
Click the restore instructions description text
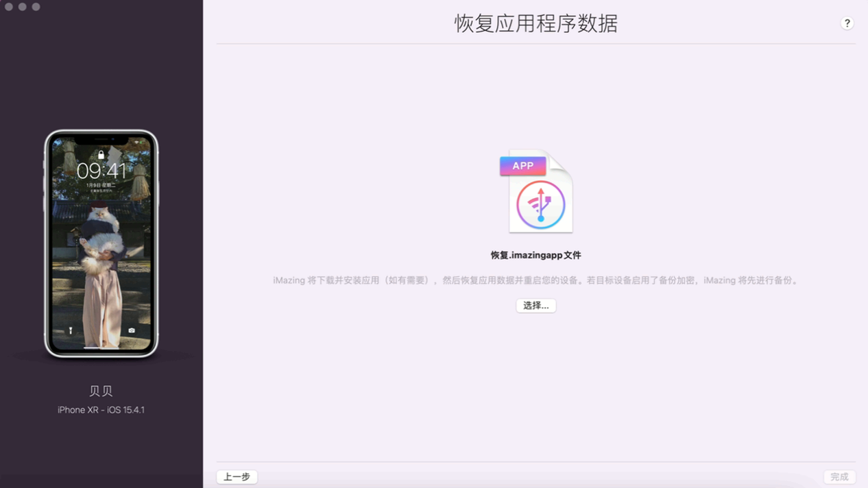click(535, 280)
